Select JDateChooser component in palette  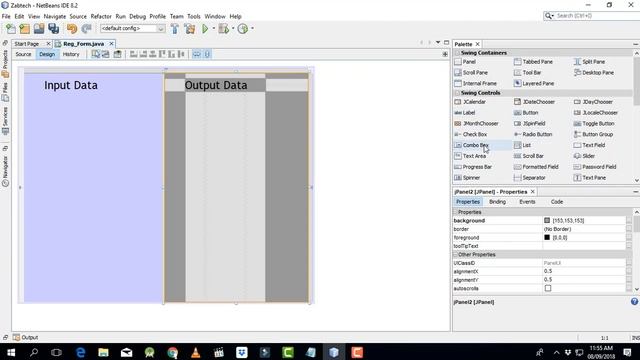pos(534,102)
